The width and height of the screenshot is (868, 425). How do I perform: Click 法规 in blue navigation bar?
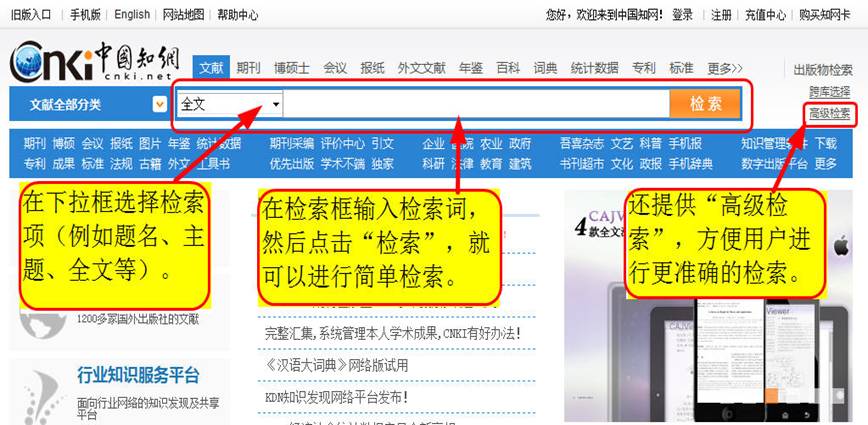pyautogui.click(x=121, y=164)
